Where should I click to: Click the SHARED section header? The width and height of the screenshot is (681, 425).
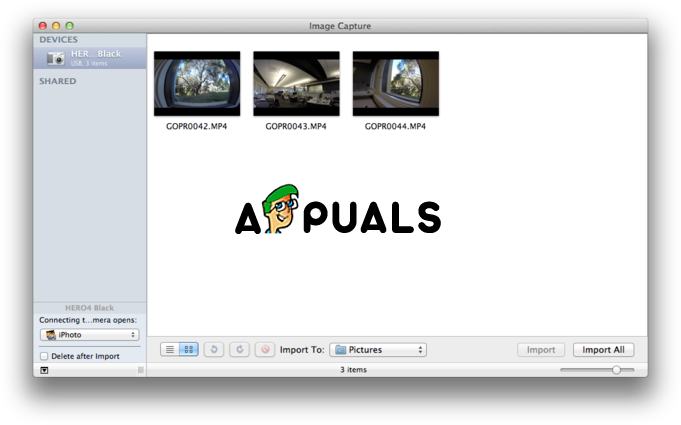(x=58, y=81)
